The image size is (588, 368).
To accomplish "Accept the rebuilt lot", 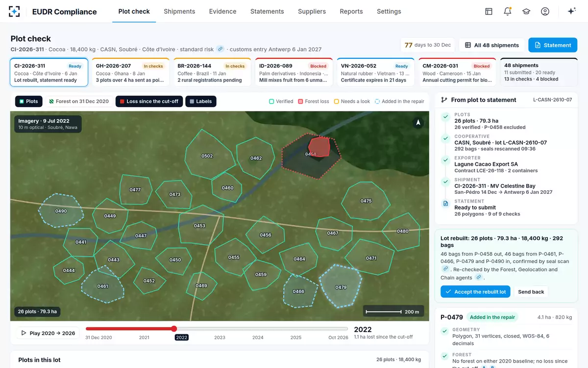I will click(x=475, y=291).
